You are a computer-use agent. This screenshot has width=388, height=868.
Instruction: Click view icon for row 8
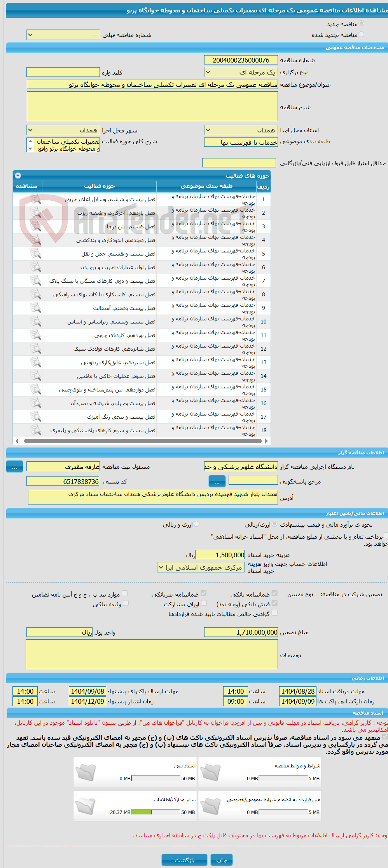click(x=35, y=294)
